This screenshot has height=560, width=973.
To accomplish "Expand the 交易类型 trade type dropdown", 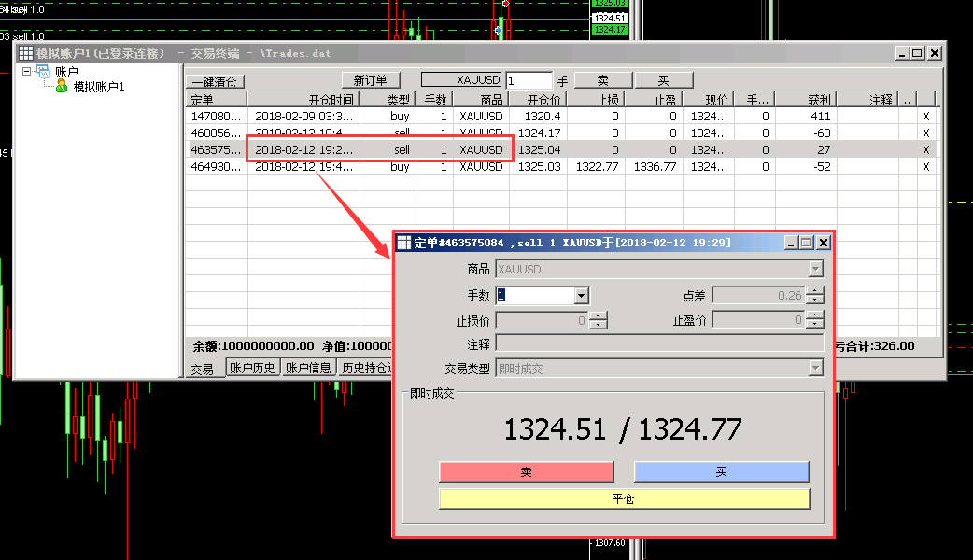I will [816, 369].
